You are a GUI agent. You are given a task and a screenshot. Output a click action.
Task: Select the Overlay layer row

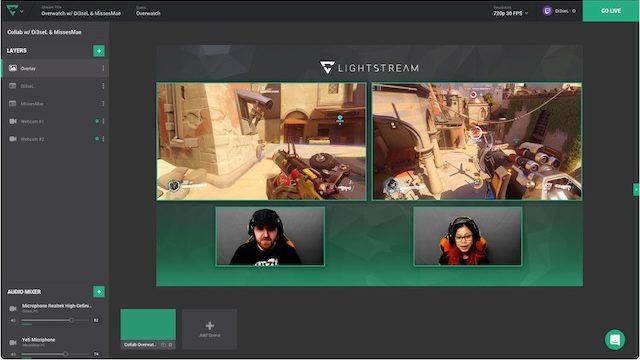[56, 68]
